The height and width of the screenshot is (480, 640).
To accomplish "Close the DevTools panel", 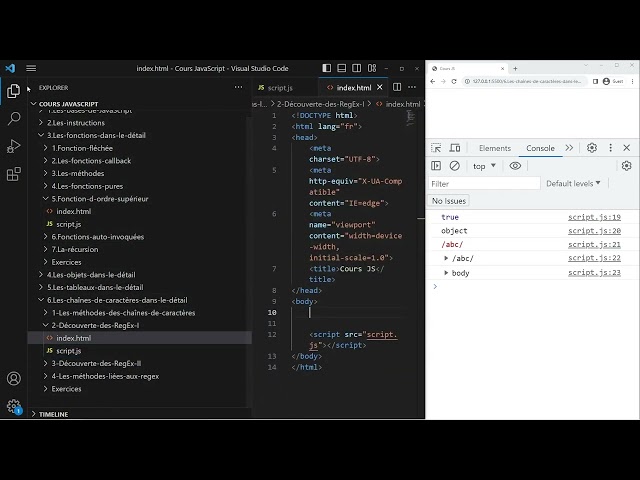I will click(x=627, y=148).
